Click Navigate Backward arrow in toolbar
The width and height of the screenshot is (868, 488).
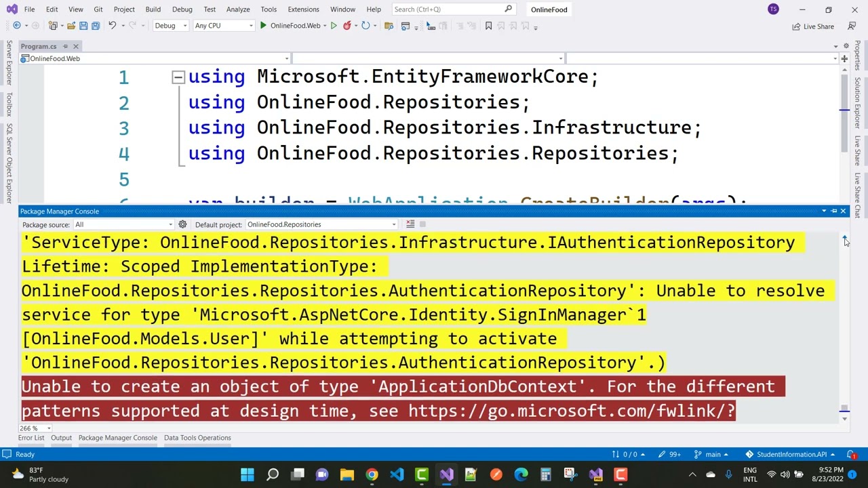[x=17, y=26]
